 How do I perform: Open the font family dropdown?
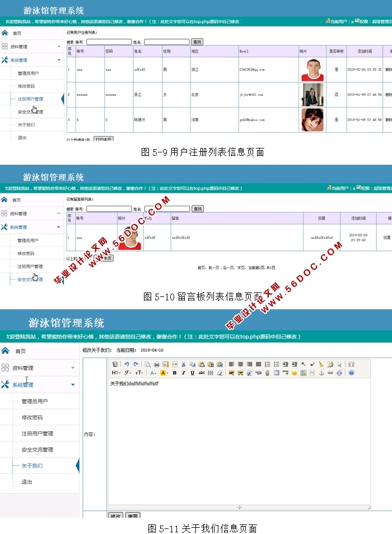[128, 373]
